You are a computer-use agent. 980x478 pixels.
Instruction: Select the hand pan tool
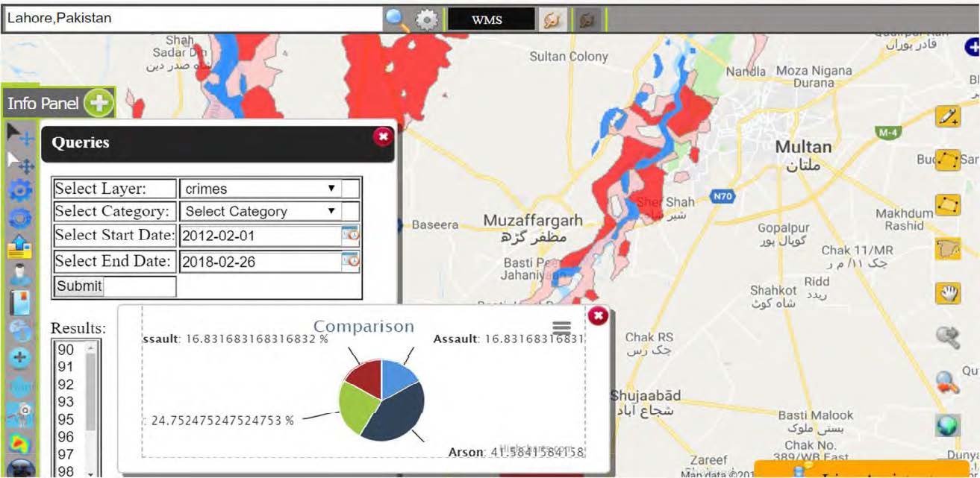[x=948, y=293]
